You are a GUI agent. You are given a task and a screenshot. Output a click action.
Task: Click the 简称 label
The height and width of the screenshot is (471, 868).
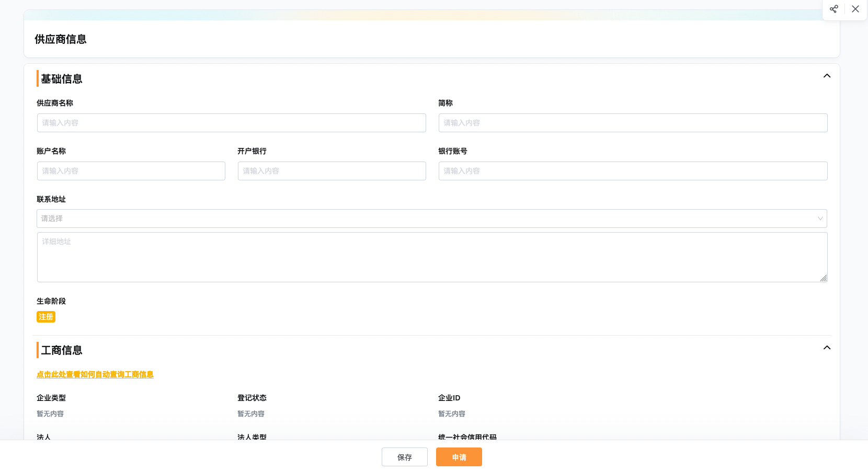tap(446, 103)
